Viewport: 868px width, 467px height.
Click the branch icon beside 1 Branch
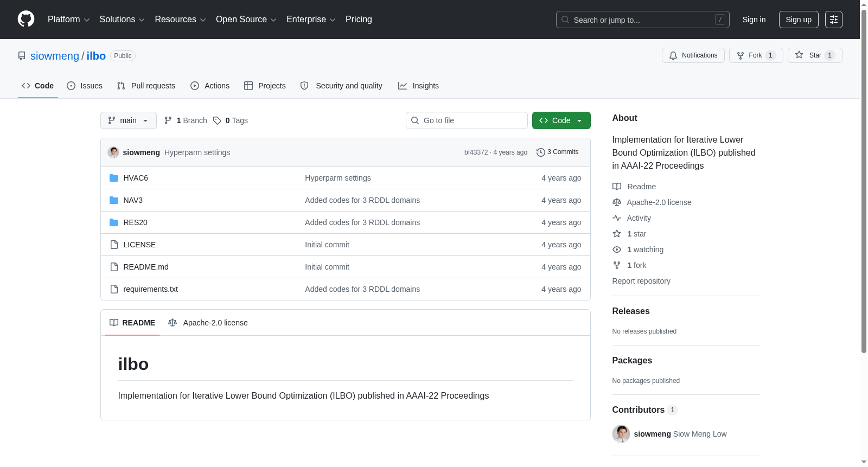pyautogui.click(x=168, y=120)
